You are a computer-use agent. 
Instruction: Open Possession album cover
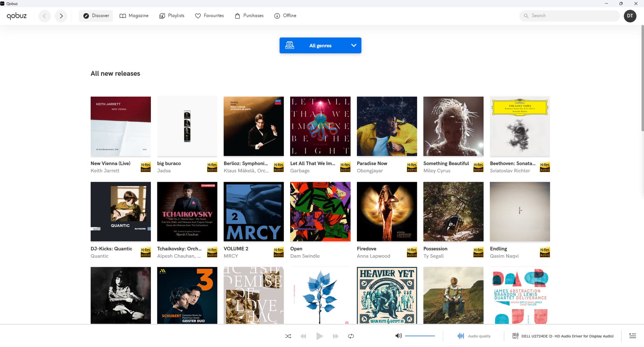point(453,212)
